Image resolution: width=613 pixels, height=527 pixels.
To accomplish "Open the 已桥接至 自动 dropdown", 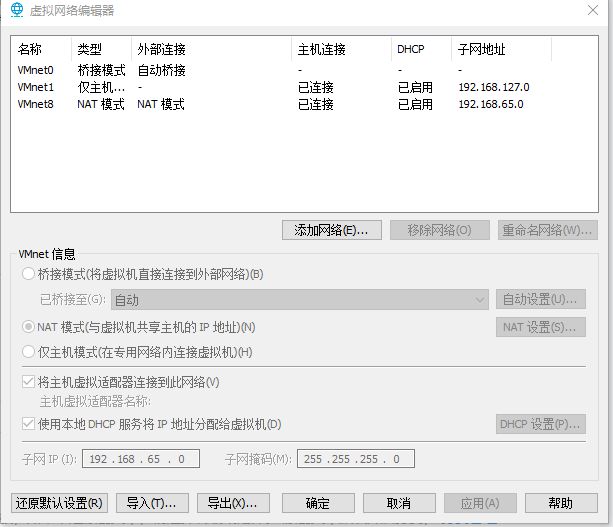I will 299,300.
